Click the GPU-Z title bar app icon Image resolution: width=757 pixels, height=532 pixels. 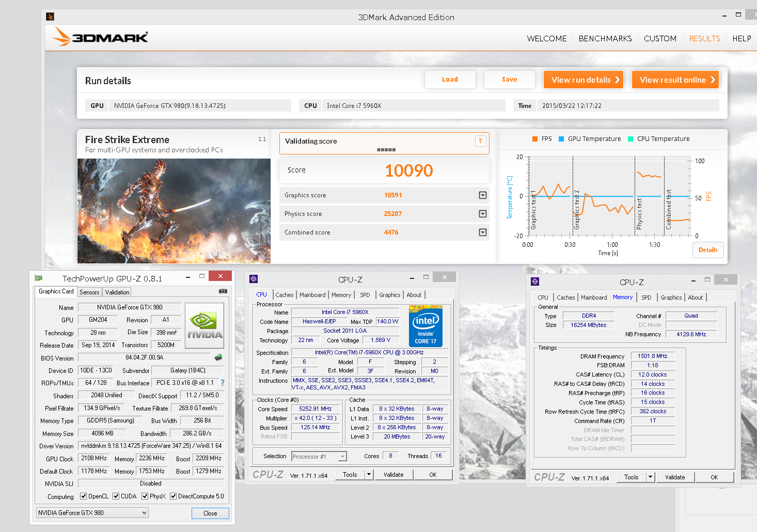(x=39, y=278)
